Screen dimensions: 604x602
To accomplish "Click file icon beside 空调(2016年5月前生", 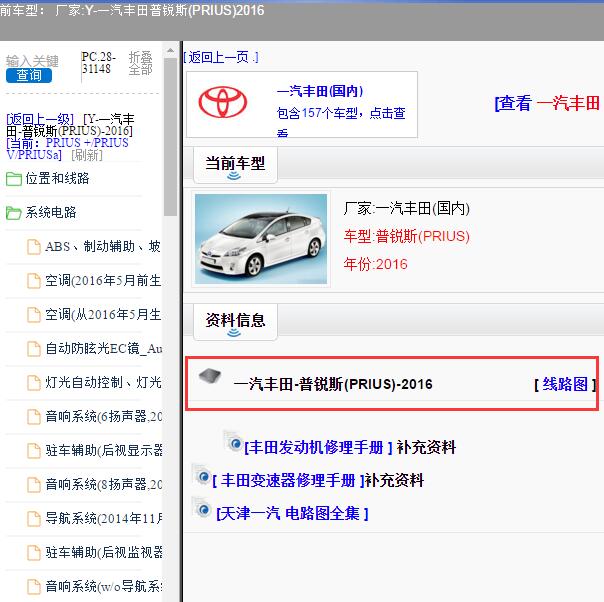I will (x=34, y=281).
